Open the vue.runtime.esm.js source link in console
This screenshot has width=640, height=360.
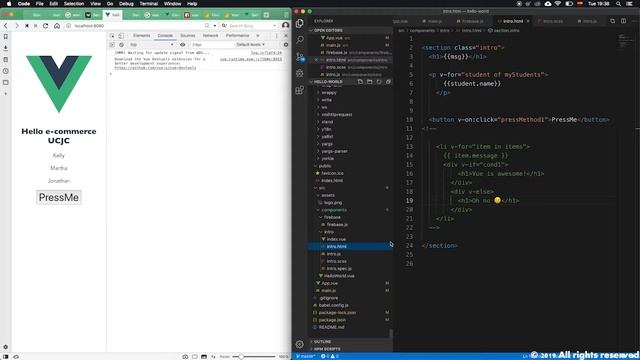point(251,60)
